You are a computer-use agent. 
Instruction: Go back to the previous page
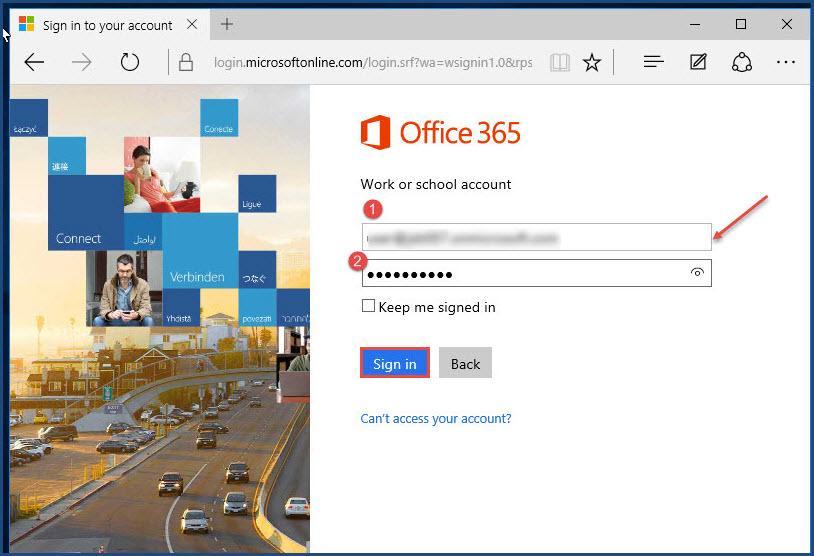pos(34,62)
